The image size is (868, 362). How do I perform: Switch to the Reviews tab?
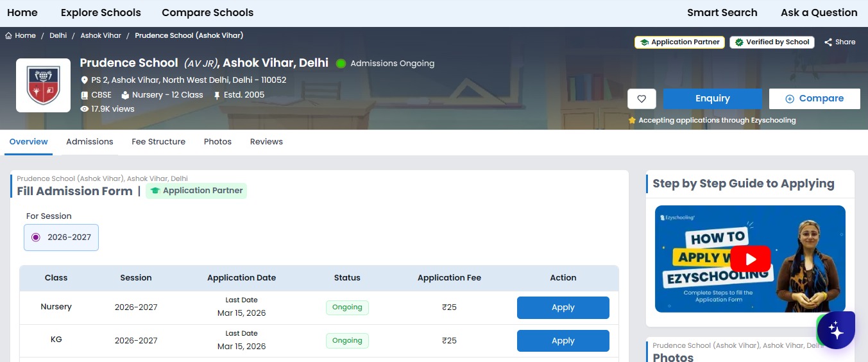pos(266,142)
